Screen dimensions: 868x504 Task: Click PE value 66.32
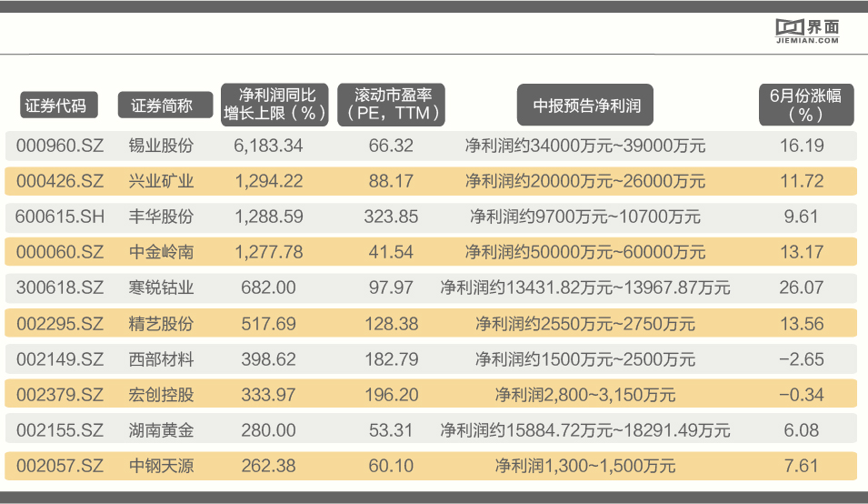391,146
